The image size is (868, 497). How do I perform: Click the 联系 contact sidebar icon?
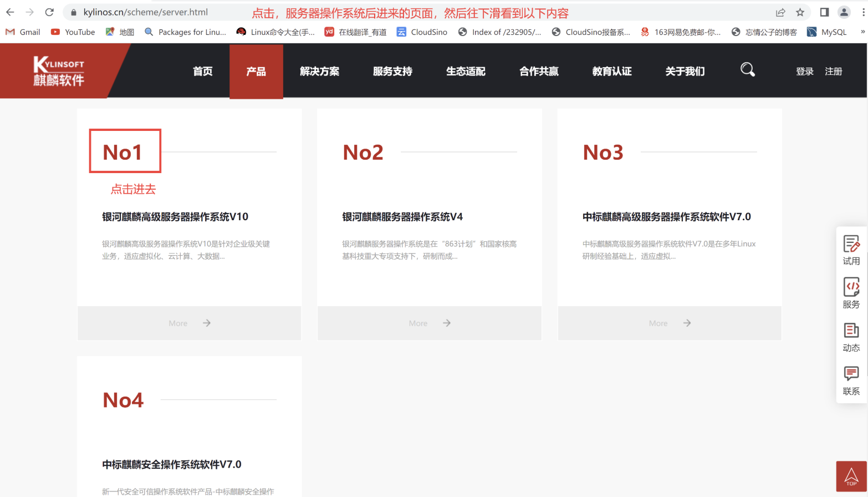pyautogui.click(x=851, y=381)
